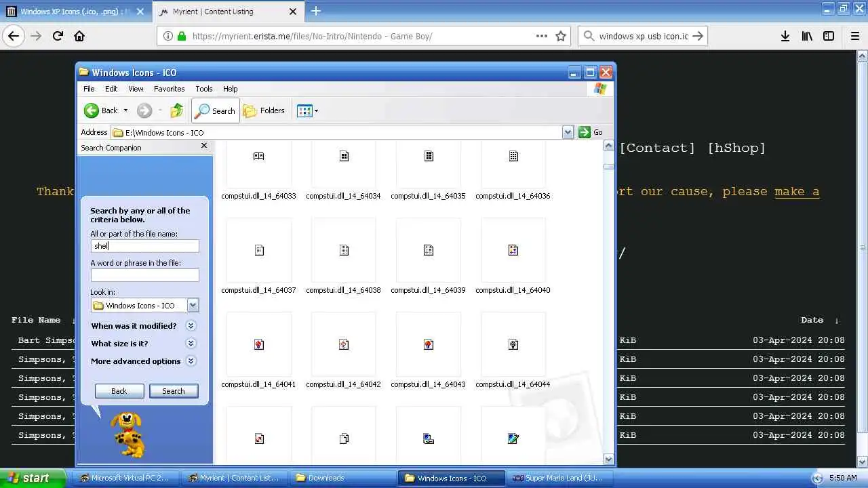868x488 pixels.
Task: Close the Search Companion pane
Action: coord(204,146)
